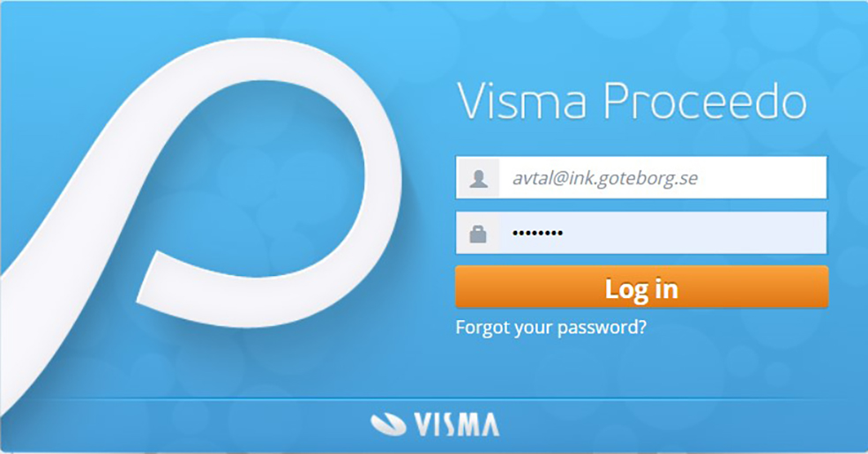Click the empty right side of username field
Image resolution: width=868 pixels, height=454 pixels.
pos(764,178)
